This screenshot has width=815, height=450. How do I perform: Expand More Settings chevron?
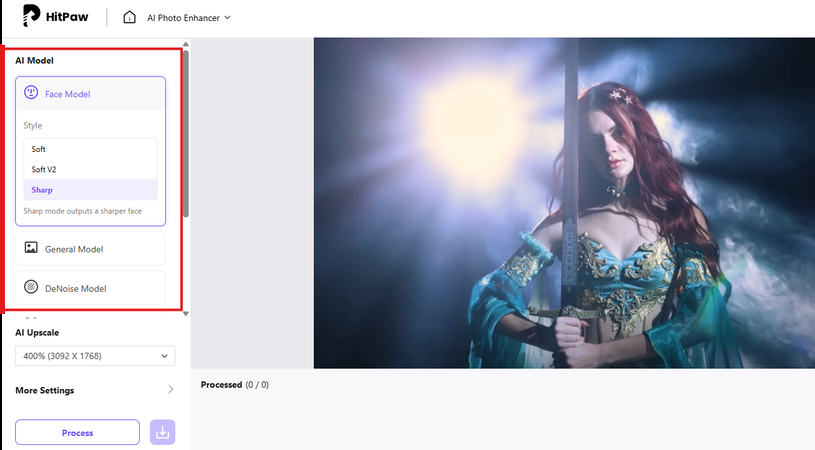(171, 389)
